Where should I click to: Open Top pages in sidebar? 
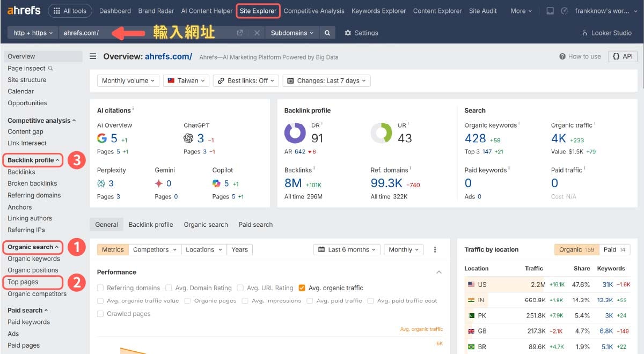[23, 282]
